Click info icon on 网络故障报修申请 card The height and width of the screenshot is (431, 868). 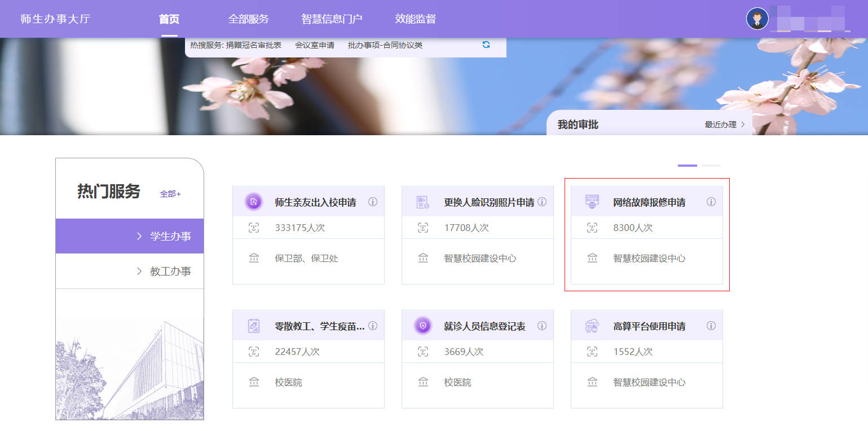[x=711, y=202]
